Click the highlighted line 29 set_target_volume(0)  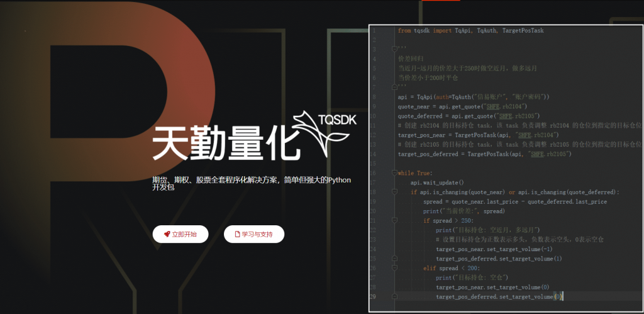coord(499,296)
